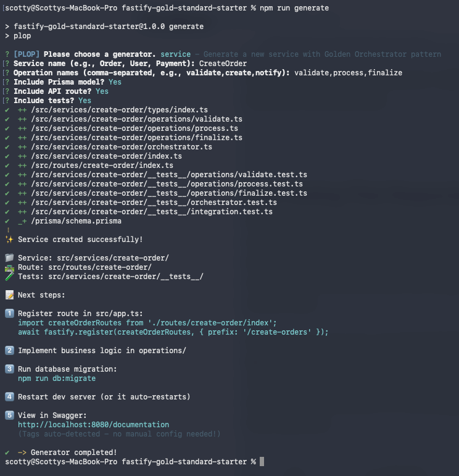The height and width of the screenshot is (476, 459).
Task: Click the folder emoji next to Service path
Action: (x=9, y=258)
